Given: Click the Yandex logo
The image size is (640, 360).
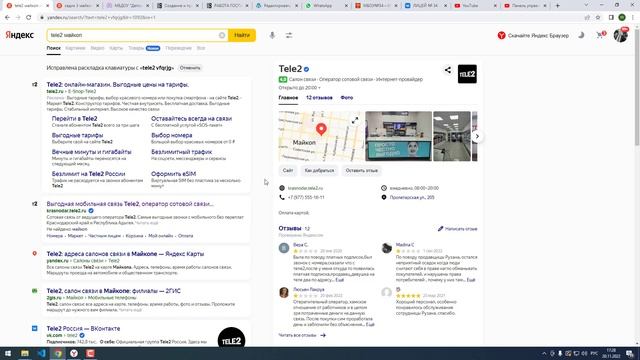Looking at the screenshot, I should (20, 35).
